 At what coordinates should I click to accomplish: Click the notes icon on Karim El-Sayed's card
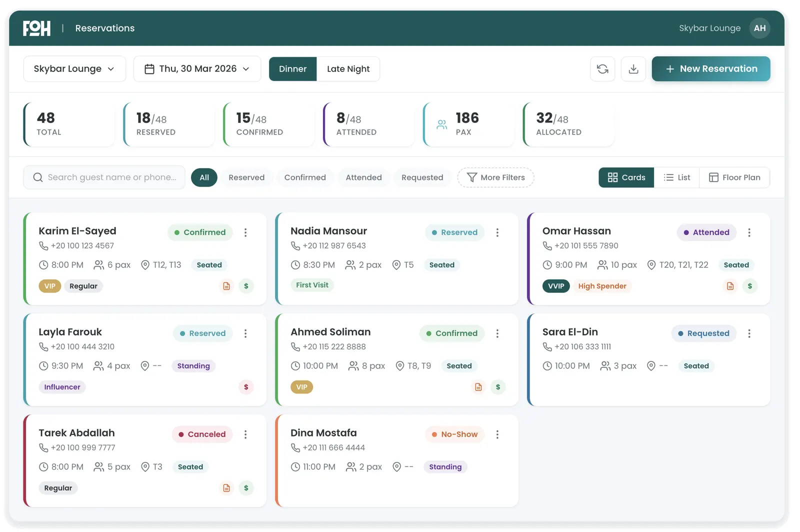pyautogui.click(x=226, y=286)
